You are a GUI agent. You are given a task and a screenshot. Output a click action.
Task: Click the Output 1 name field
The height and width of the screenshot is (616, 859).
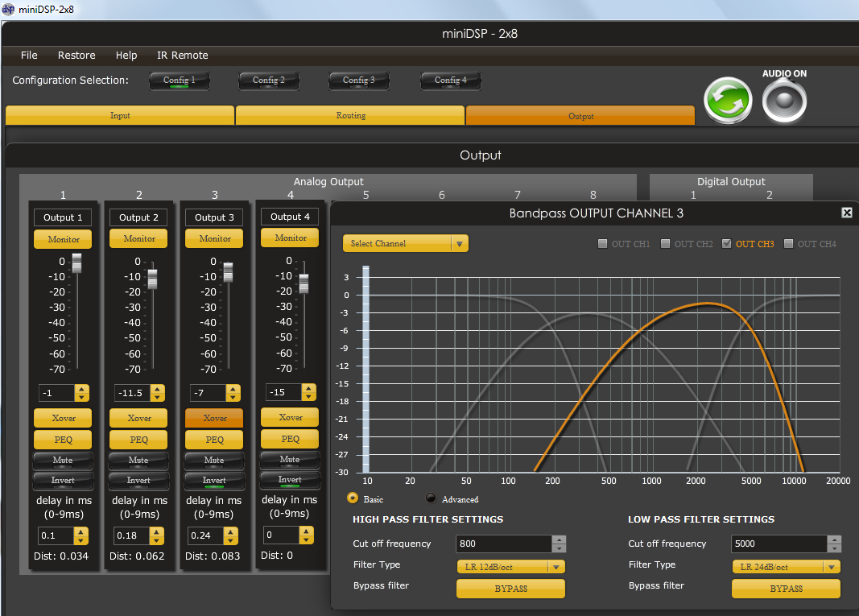[x=63, y=217]
